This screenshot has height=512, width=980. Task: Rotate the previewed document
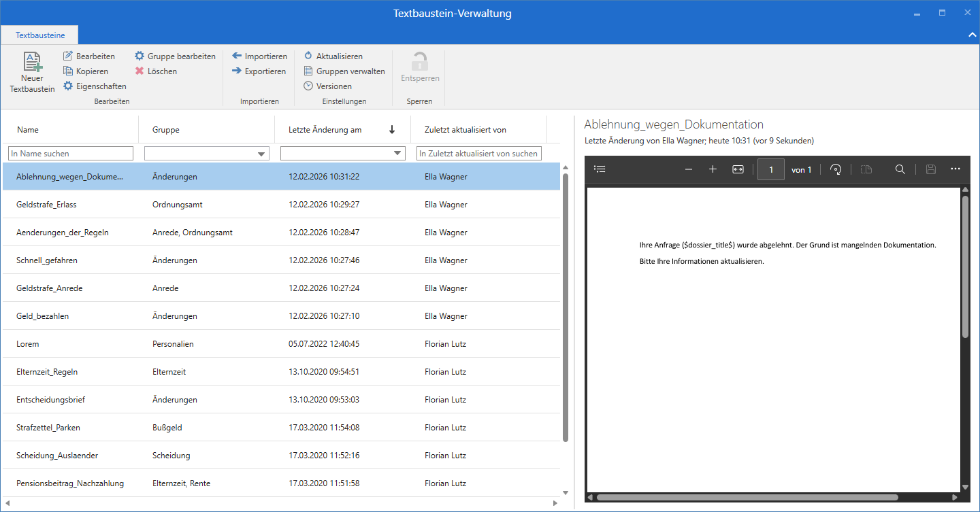click(836, 169)
